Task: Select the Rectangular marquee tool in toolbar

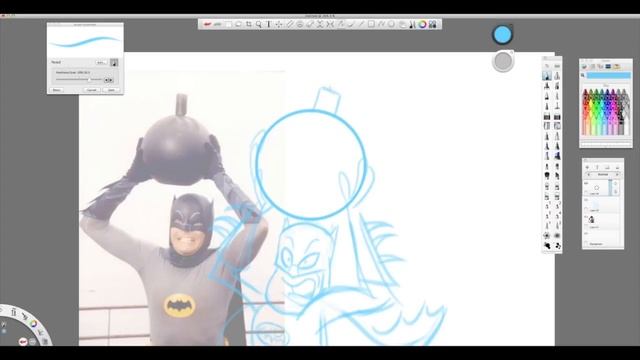Action: 228,24
